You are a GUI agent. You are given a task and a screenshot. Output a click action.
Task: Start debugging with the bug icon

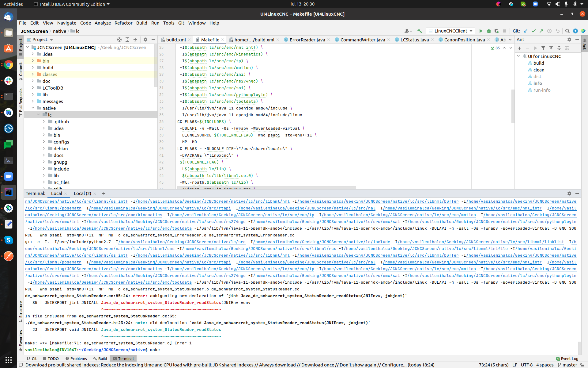point(489,31)
